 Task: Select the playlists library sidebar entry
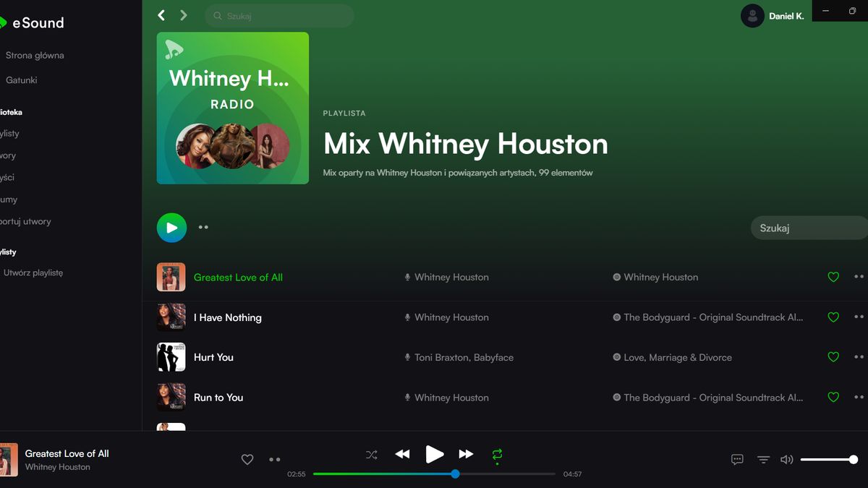coord(10,134)
